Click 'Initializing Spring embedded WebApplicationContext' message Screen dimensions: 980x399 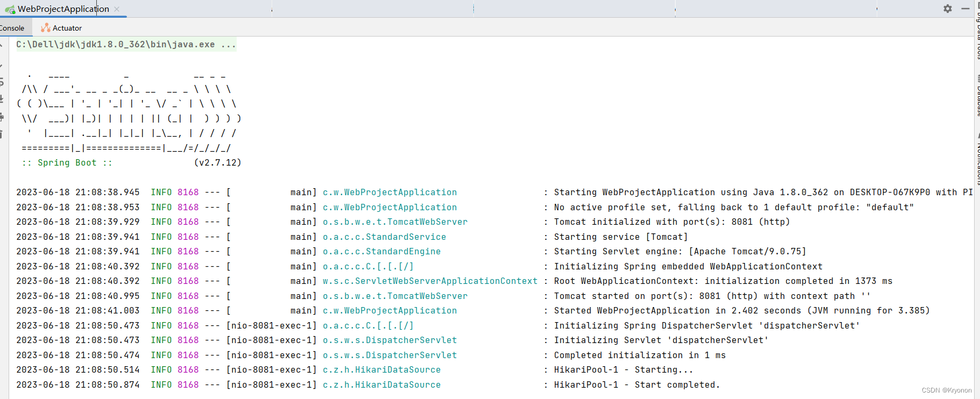[688, 266]
